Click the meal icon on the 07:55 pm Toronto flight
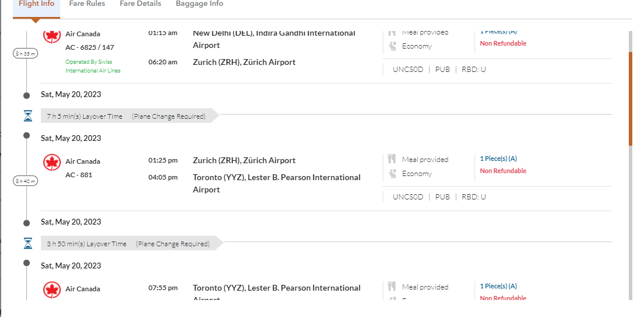644x317 pixels. (x=392, y=287)
